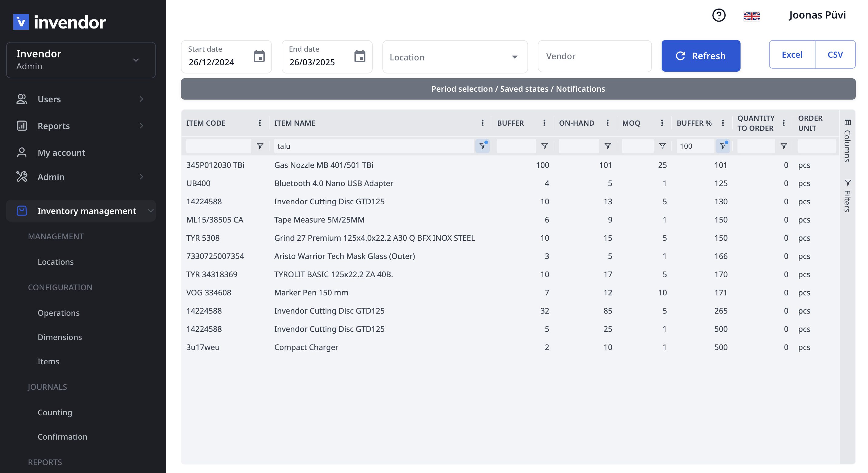Click the active Buffer % filter icon
The image size is (868, 473).
[722, 146]
